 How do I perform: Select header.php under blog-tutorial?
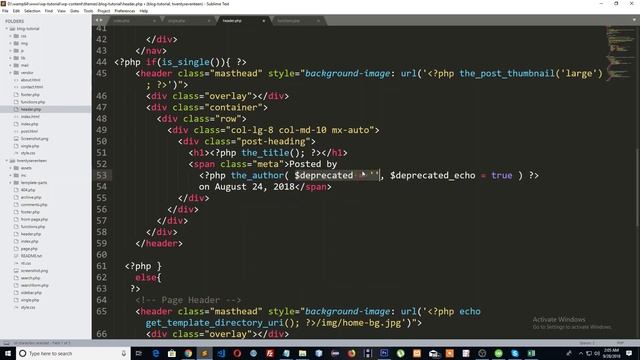pos(31,109)
